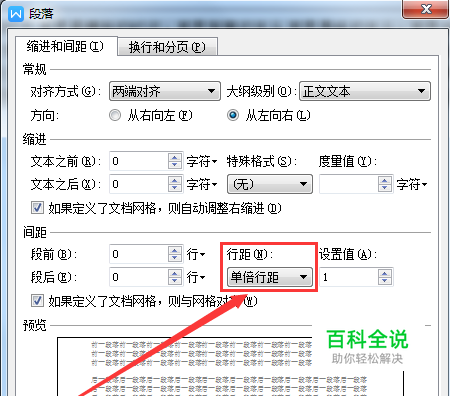450x396 pixels.
Task: Click the 设置值 input field
Action: tap(348, 277)
